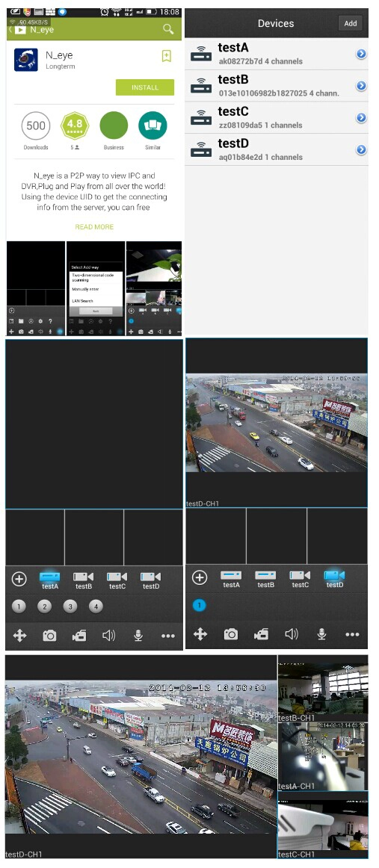Toggle microphone talk in left viewer
The image size is (379, 868).
pyautogui.click(x=138, y=636)
